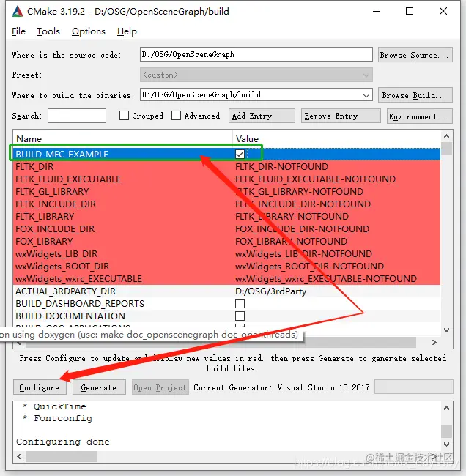The width and height of the screenshot is (466, 476).
Task: Enable the Grouped checkbox
Action: [124, 116]
